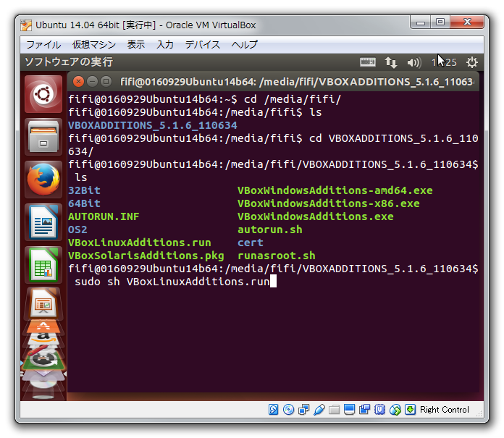Open the 表示 menu
504x438 pixels.
[136, 45]
